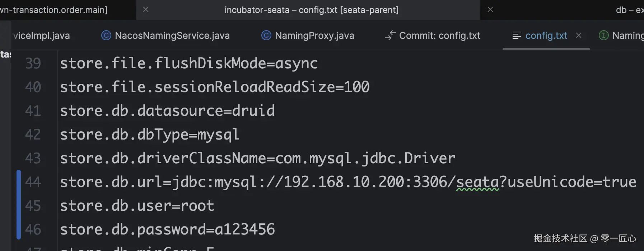The width and height of the screenshot is (644, 251).
Task: Close the vn-transaction.order.main window tab
Action: tap(146, 10)
